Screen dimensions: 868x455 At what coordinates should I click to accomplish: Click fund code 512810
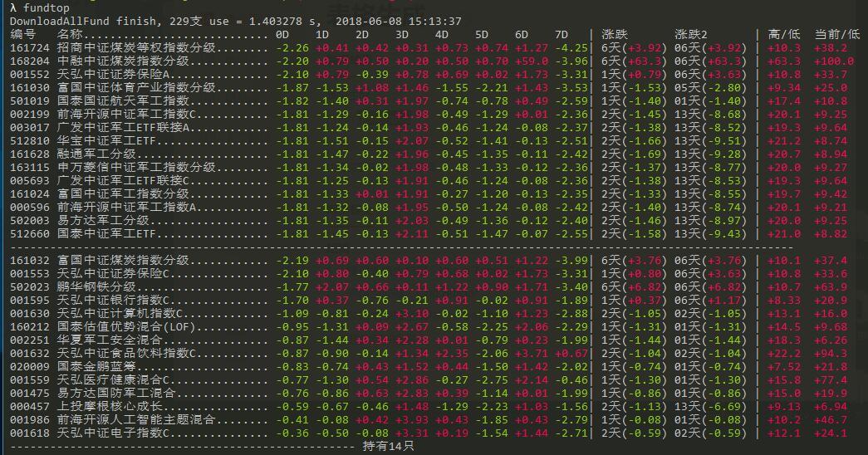pyautogui.click(x=30, y=141)
